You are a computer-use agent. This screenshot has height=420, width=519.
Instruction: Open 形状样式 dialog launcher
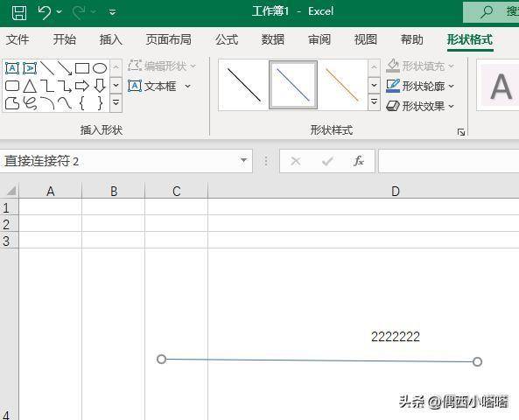pyautogui.click(x=460, y=132)
